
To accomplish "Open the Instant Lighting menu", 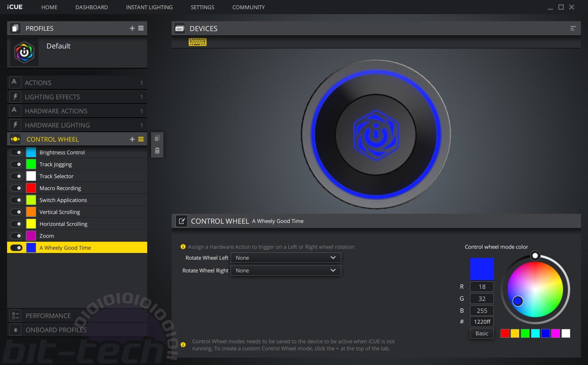I will click(x=149, y=7).
